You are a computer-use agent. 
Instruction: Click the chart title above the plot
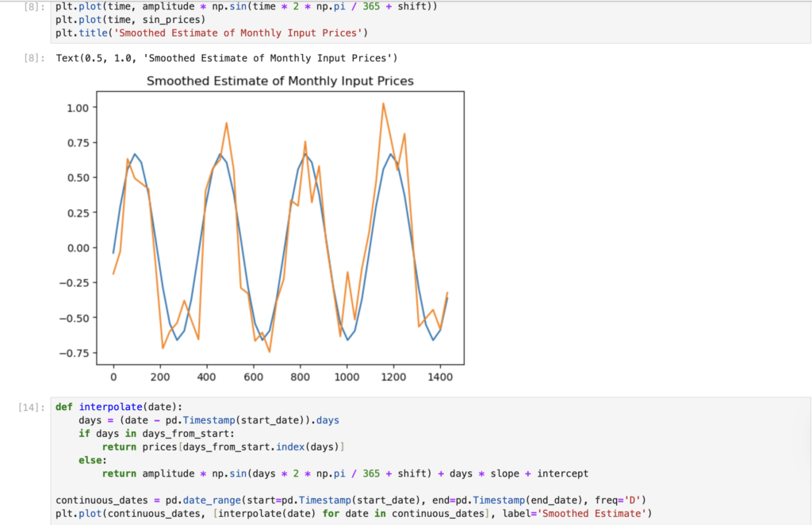[x=280, y=81]
